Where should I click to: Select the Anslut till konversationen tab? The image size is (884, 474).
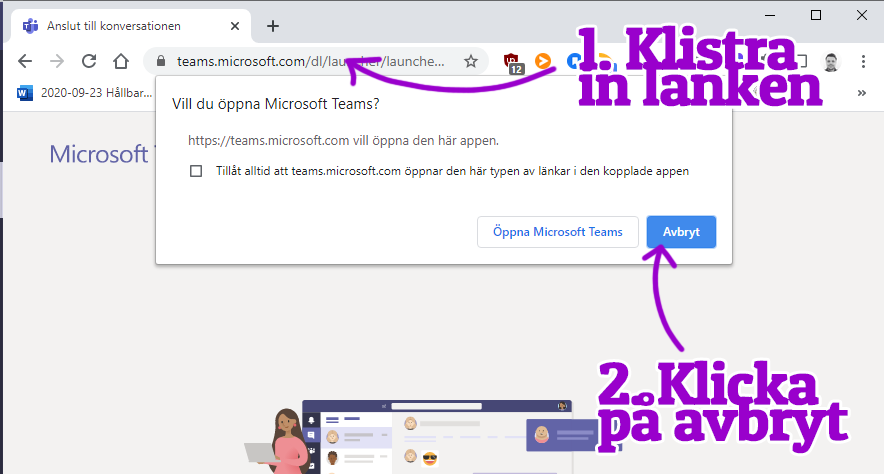coord(130,26)
